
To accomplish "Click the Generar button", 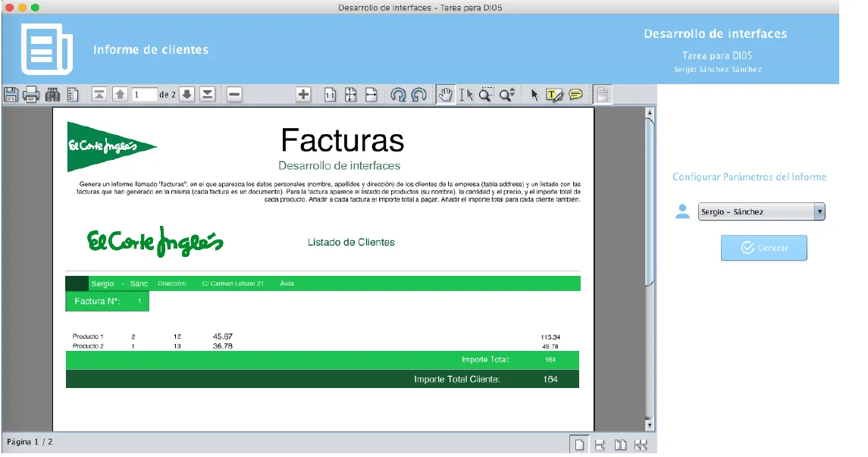I will click(x=764, y=248).
